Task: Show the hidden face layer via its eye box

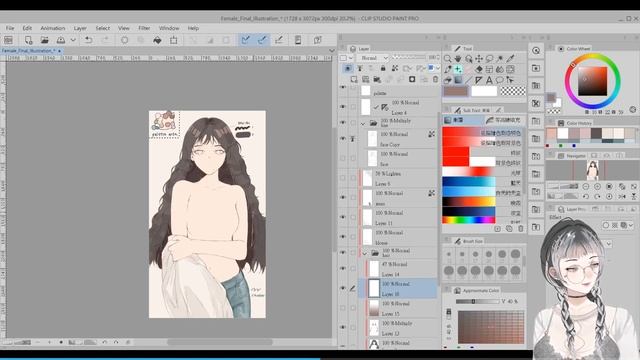Action: click(x=343, y=158)
